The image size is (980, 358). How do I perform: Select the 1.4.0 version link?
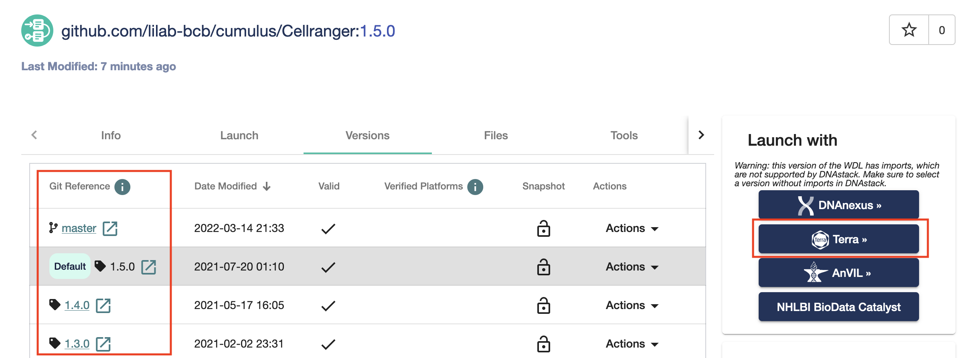77,305
